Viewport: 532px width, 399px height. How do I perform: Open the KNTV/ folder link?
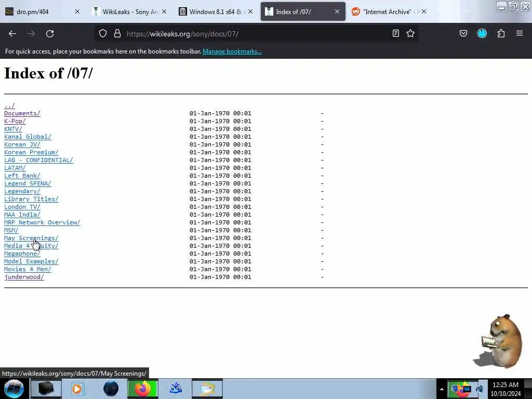[x=13, y=129]
